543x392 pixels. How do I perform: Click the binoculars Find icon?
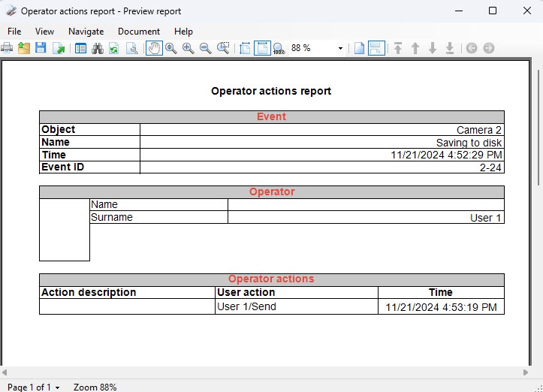coord(97,48)
